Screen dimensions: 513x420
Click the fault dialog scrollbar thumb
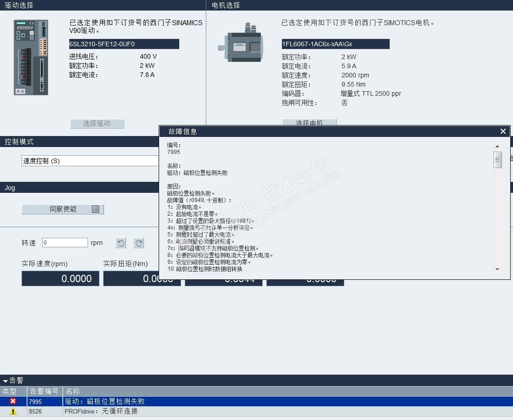click(497, 159)
